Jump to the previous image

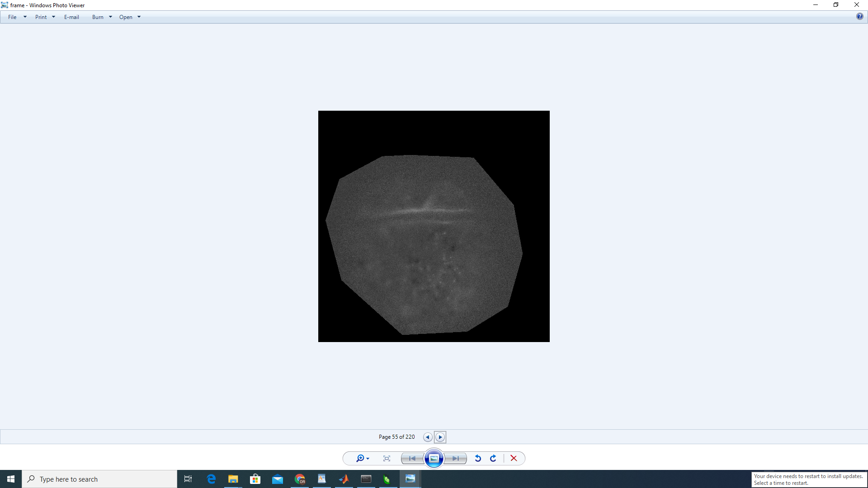tap(412, 459)
